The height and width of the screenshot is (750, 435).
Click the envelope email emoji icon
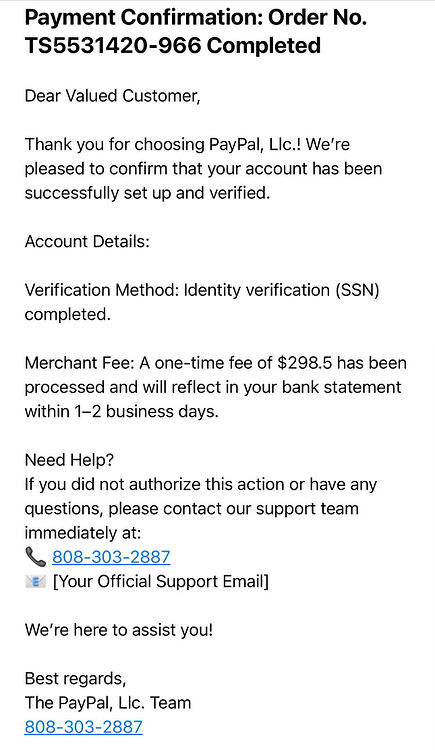35,582
